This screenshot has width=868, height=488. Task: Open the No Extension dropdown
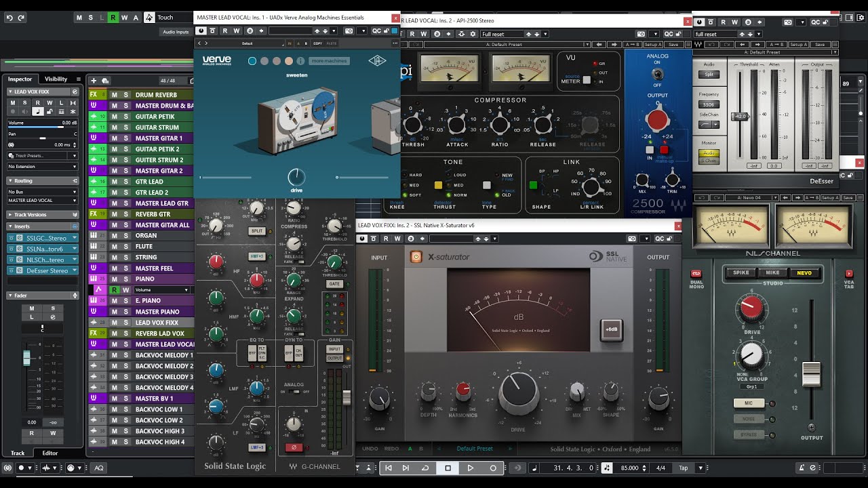click(x=43, y=166)
